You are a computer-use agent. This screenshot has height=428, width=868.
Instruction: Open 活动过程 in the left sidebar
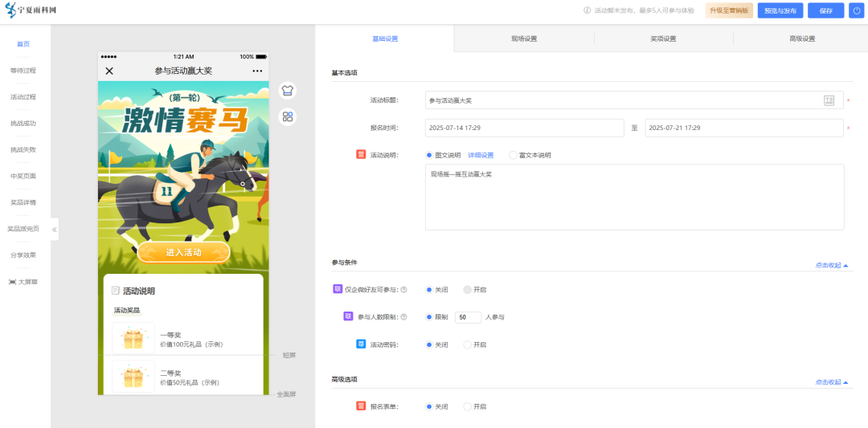23,97
